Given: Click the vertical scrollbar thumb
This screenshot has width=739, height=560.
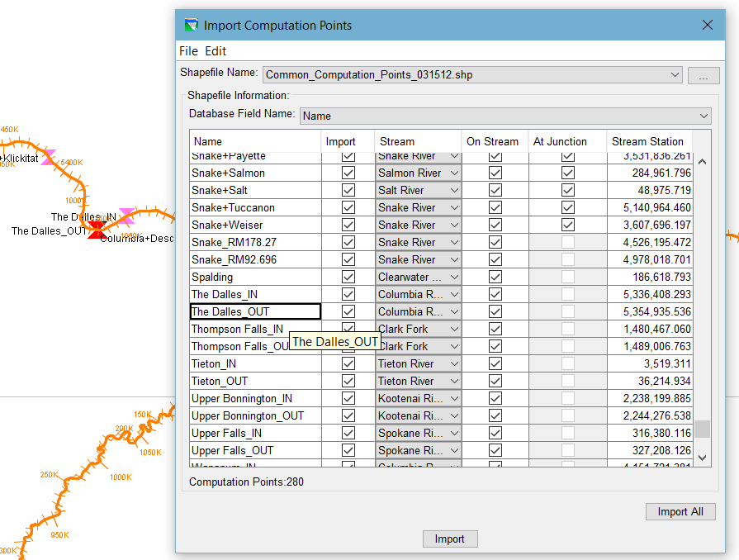Looking at the screenshot, I should click(x=702, y=429).
